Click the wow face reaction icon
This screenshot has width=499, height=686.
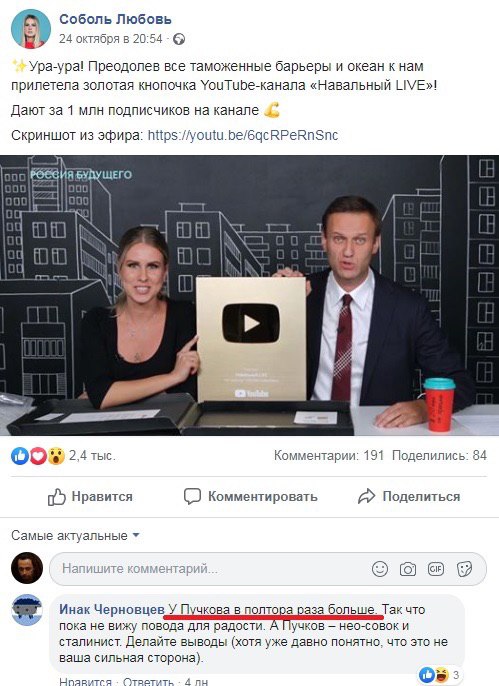pyautogui.click(x=56, y=456)
